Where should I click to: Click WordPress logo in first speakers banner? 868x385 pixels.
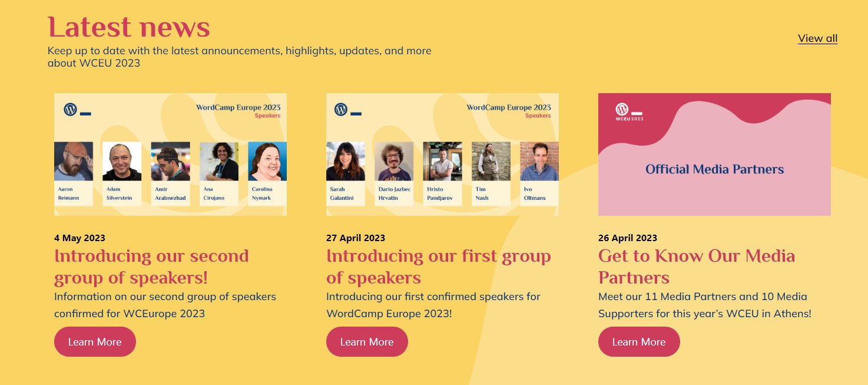tap(70, 109)
